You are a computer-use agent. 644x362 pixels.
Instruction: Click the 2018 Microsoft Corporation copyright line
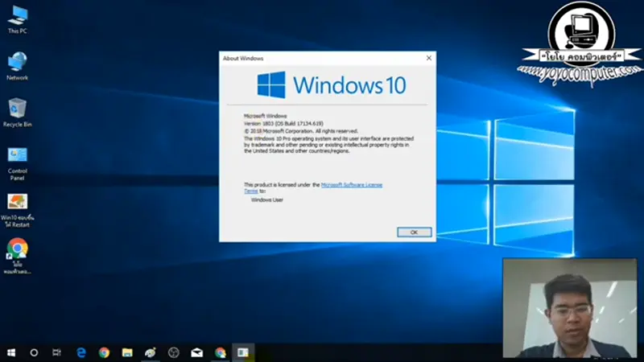coord(301,131)
